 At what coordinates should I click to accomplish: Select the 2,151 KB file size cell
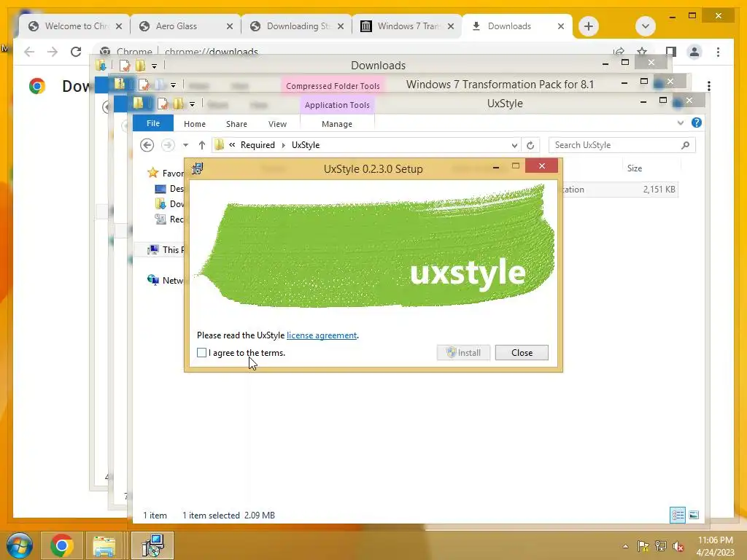659,190
